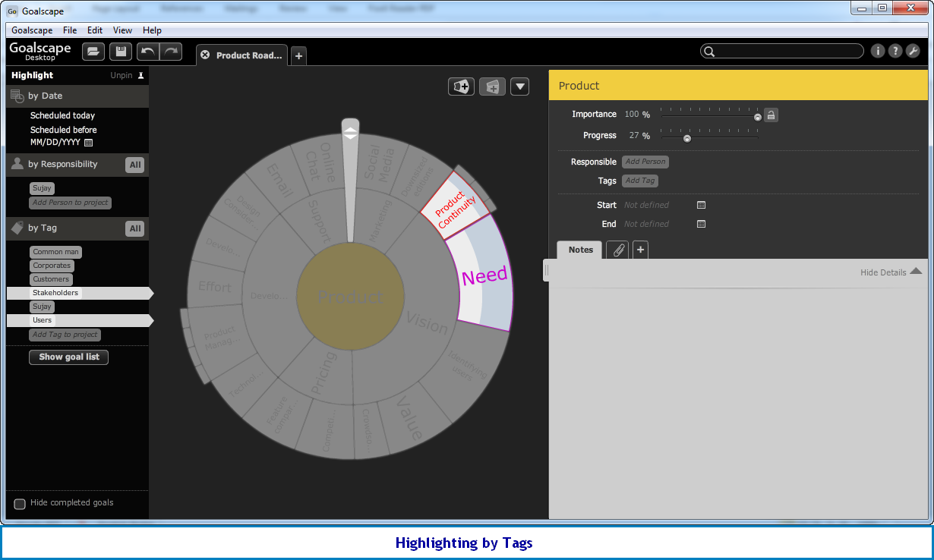Toggle the Common man tag highlight

point(55,252)
